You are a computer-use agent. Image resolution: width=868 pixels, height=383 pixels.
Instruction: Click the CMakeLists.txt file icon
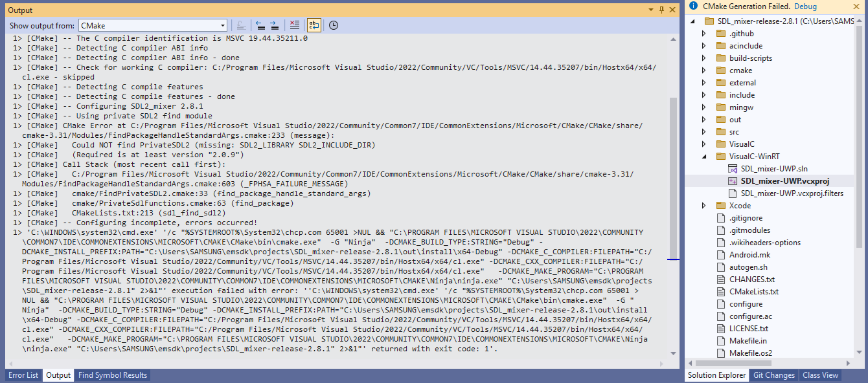pos(721,292)
